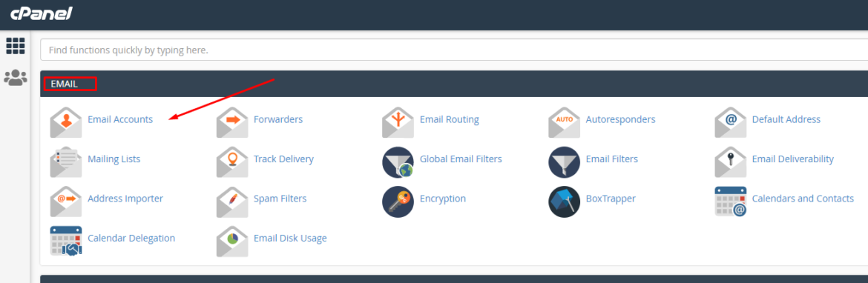
Task: Open the Email Disk Usage pie icon
Action: (x=232, y=242)
